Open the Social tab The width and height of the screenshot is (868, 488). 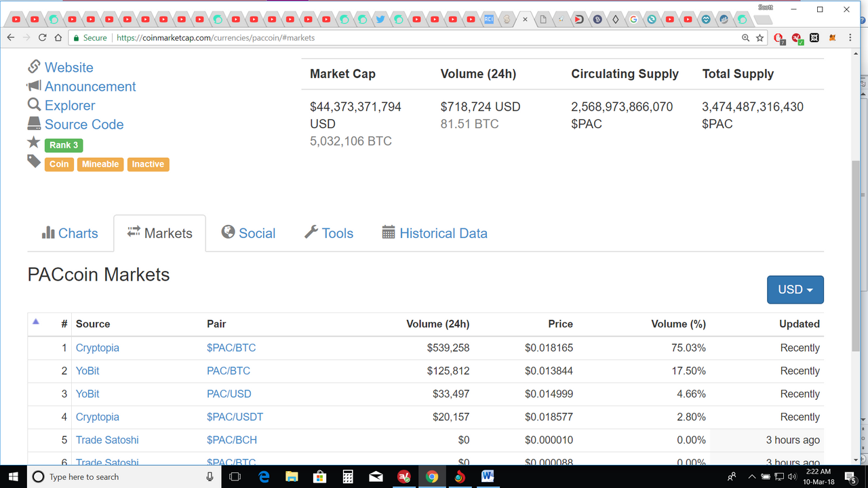tap(248, 233)
